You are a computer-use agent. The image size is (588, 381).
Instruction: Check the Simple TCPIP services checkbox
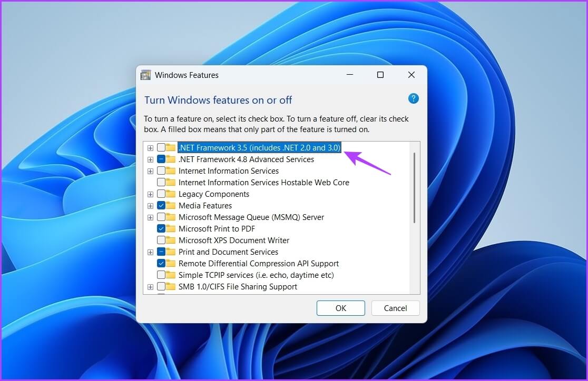click(x=161, y=275)
